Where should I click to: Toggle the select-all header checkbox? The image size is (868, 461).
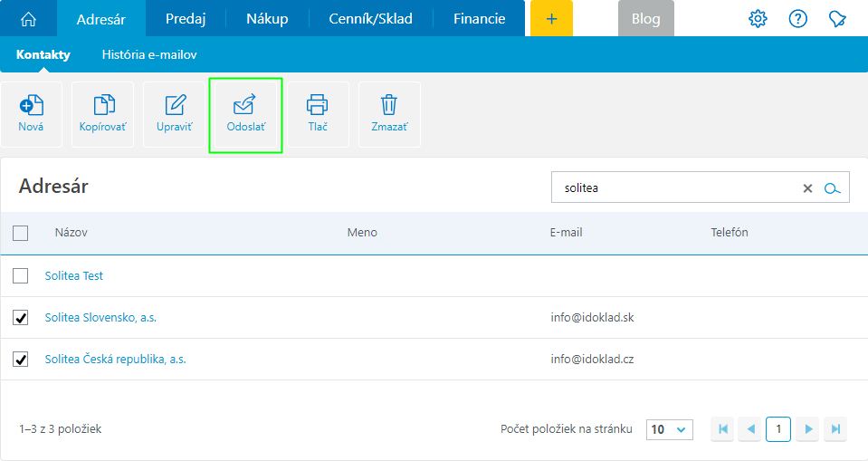coord(21,234)
